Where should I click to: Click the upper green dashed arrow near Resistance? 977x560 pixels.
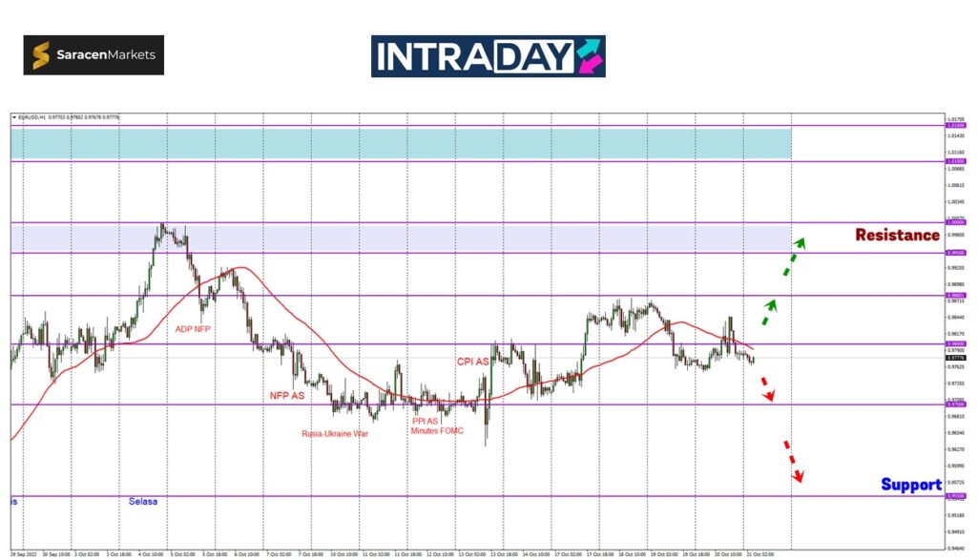(793, 256)
